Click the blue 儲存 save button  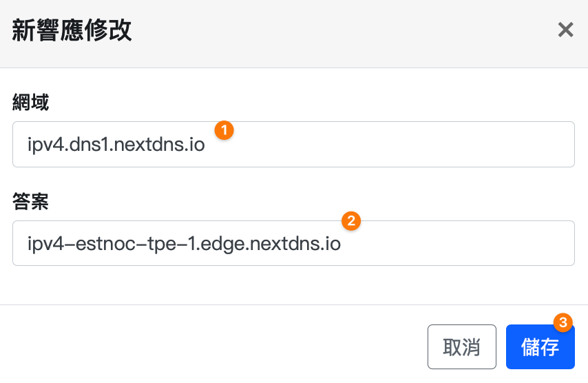pos(540,347)
